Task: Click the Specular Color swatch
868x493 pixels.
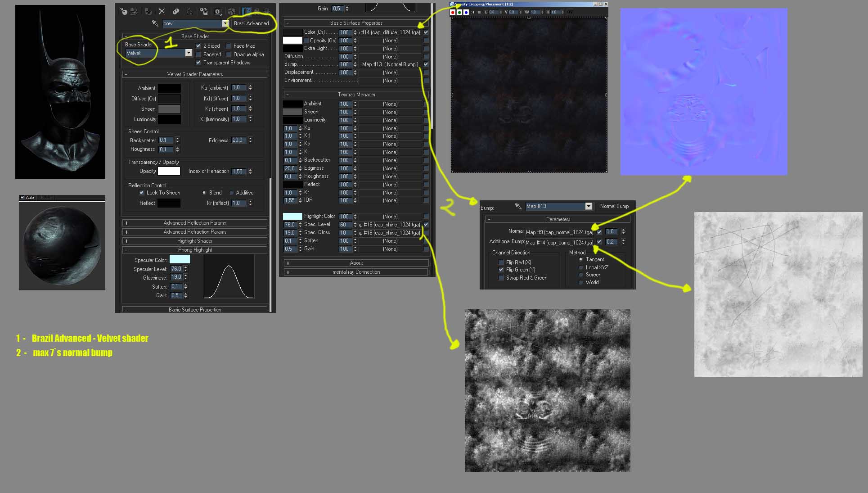Action: tap(180, 260)
